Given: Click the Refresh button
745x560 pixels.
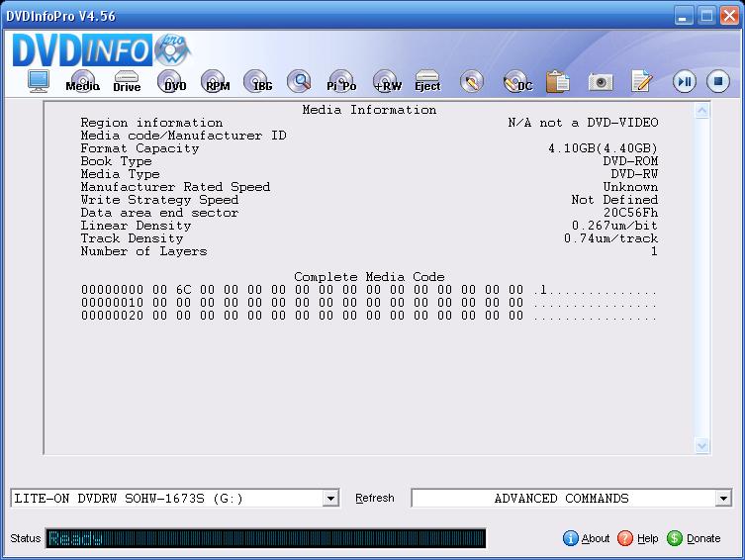Looking at the screenshot, I should point(374,499).
